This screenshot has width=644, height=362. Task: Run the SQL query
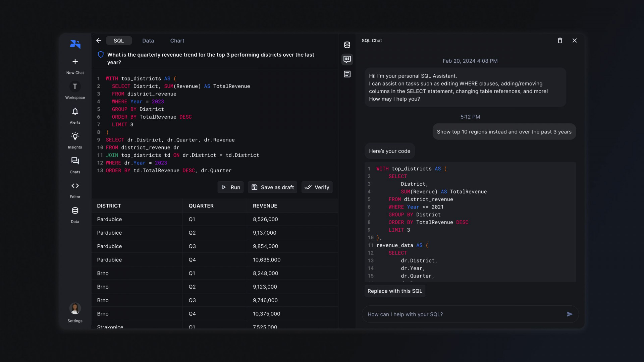tap(231, 187)
